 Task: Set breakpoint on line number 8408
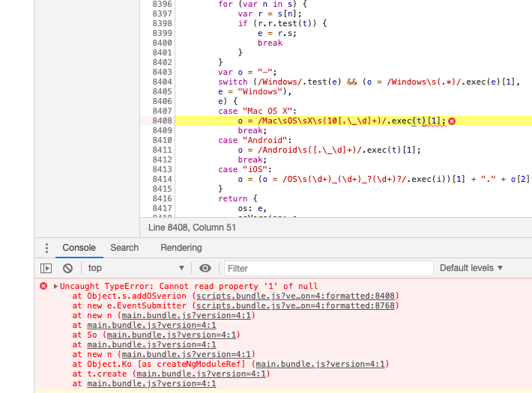162,121
